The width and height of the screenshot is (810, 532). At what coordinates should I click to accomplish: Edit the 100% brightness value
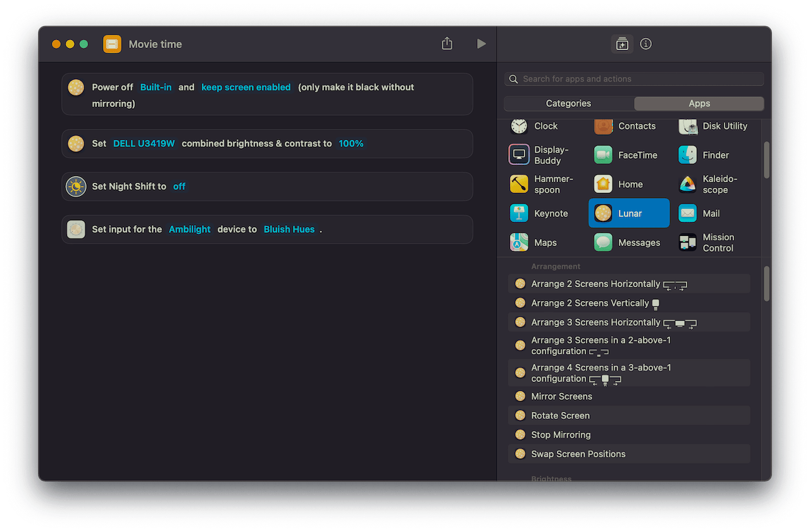tap(351, 144)
